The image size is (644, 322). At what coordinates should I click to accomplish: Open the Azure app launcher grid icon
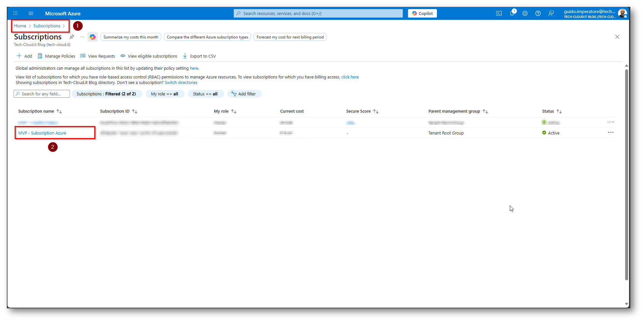pos(15,13)
